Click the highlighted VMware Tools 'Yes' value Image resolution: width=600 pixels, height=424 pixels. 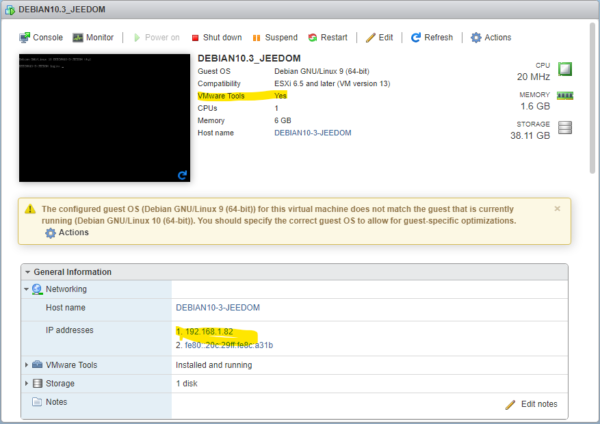280,96
